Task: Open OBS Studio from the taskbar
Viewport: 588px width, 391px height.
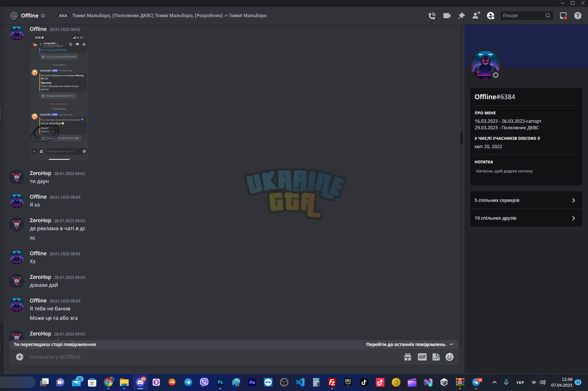Action: pos(284,382)
